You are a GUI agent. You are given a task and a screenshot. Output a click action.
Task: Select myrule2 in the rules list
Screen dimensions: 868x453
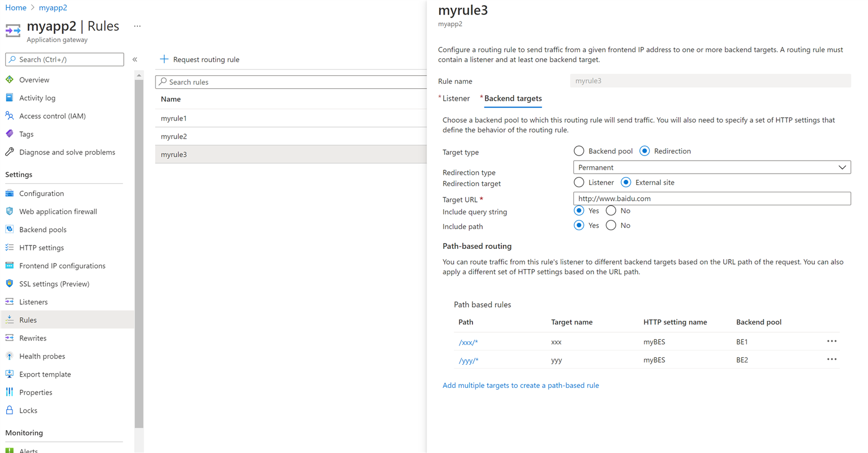point(291,136)
